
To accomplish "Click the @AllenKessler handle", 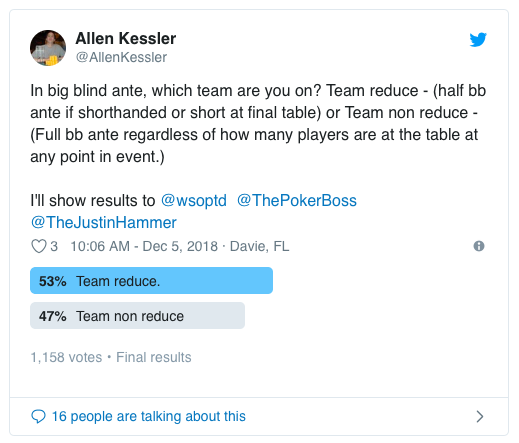I will point(121,57).
